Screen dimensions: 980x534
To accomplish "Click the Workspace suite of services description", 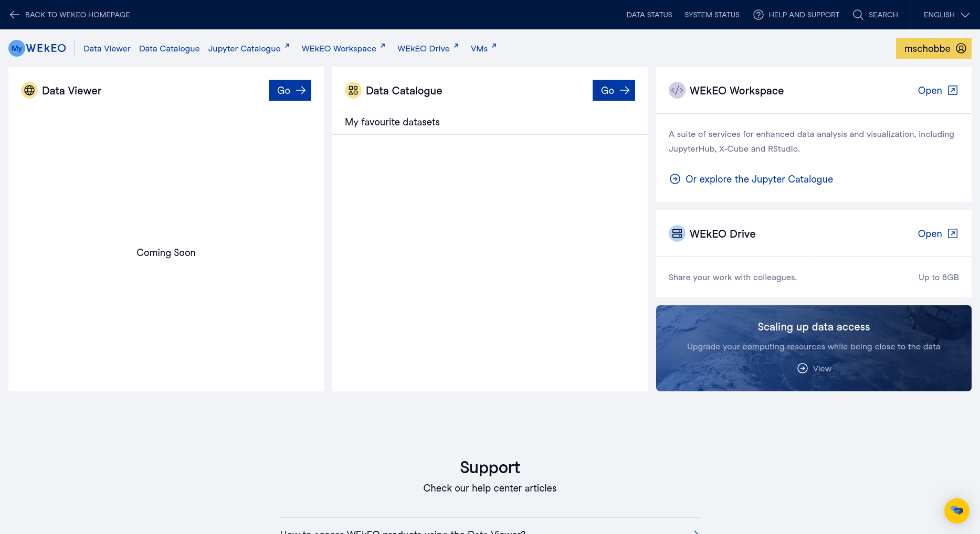I will click(812, 141).
